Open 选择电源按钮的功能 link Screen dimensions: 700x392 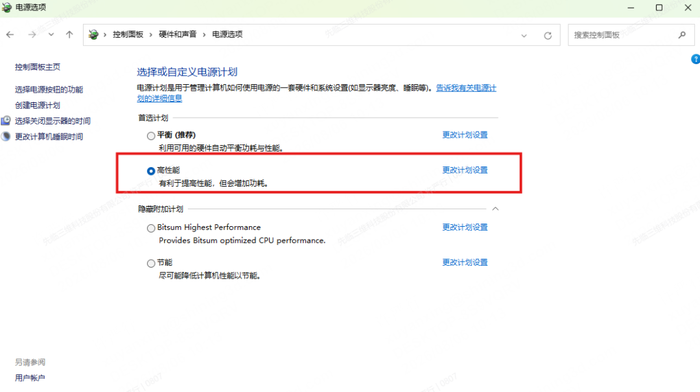click(x=49, y=89)
